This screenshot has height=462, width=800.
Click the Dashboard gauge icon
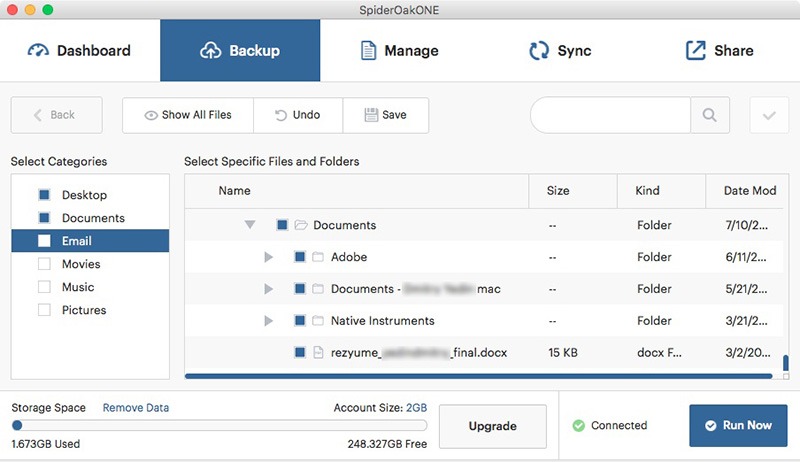pos(38,50)
